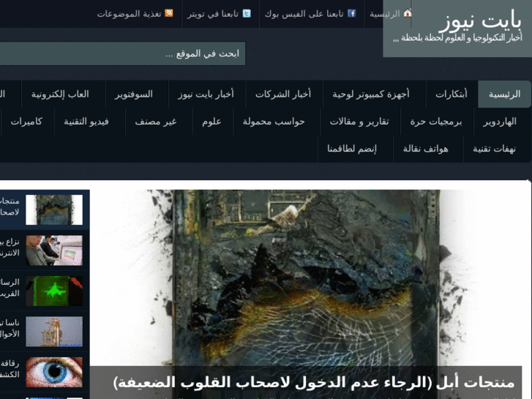
Task: Open the أبتكارات menu item
Action: (x=452, y=94)
